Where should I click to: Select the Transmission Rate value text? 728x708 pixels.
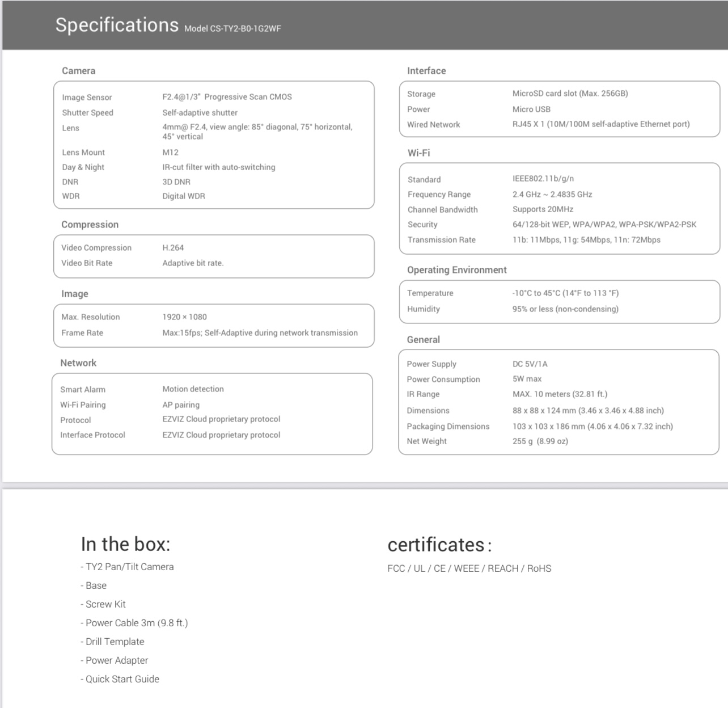tap(586, 240)
